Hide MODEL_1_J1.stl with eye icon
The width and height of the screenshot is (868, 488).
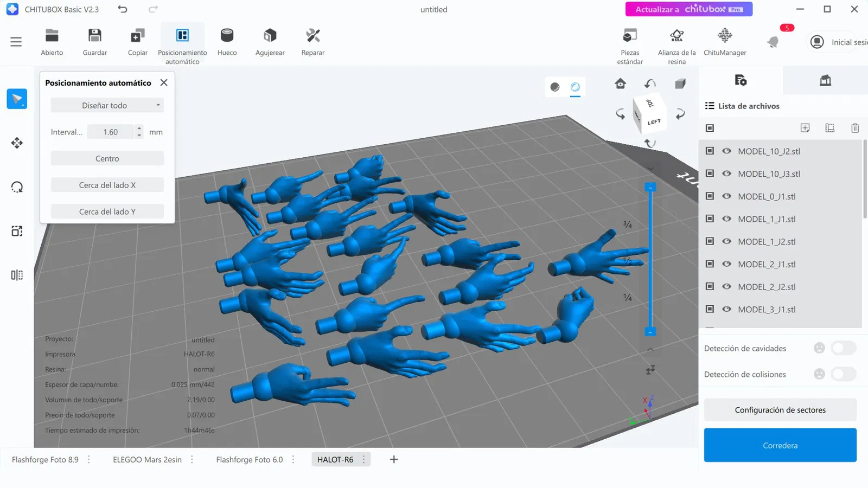point(727,219)
